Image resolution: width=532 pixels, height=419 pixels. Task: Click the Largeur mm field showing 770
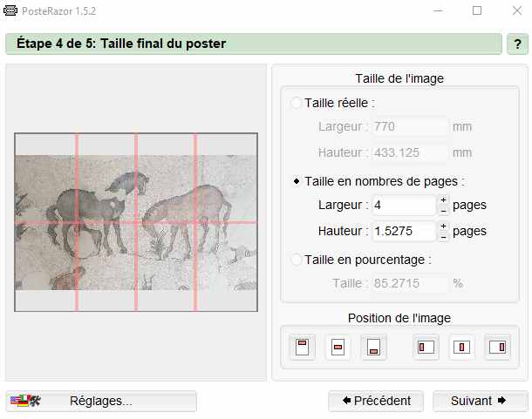(x=410, y=126)
